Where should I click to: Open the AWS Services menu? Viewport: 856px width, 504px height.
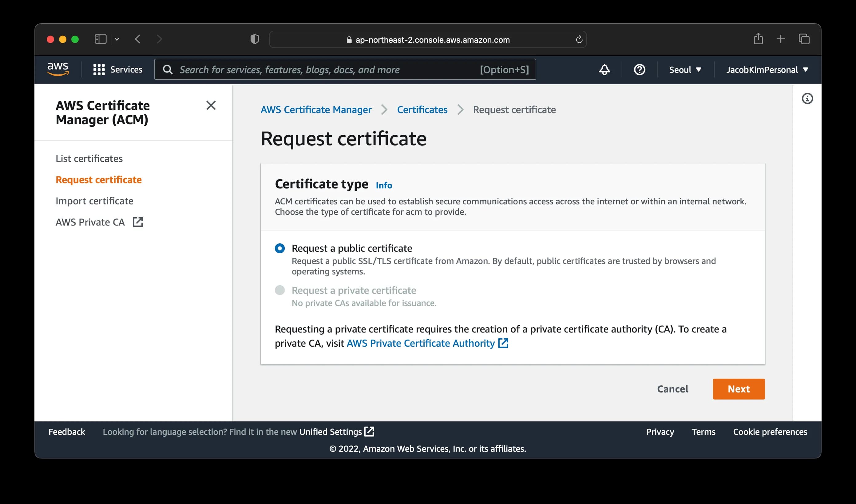pos(118,69)
